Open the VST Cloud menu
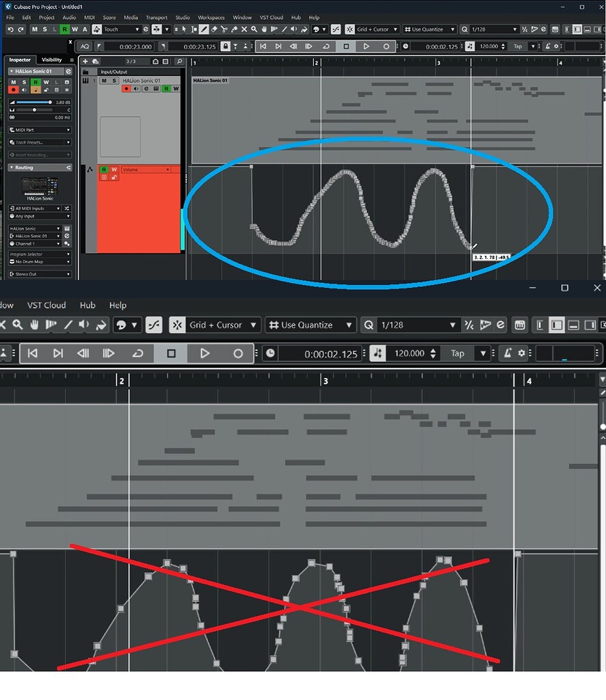This screenshot has height=700, width=606. [x=271, y=17]
